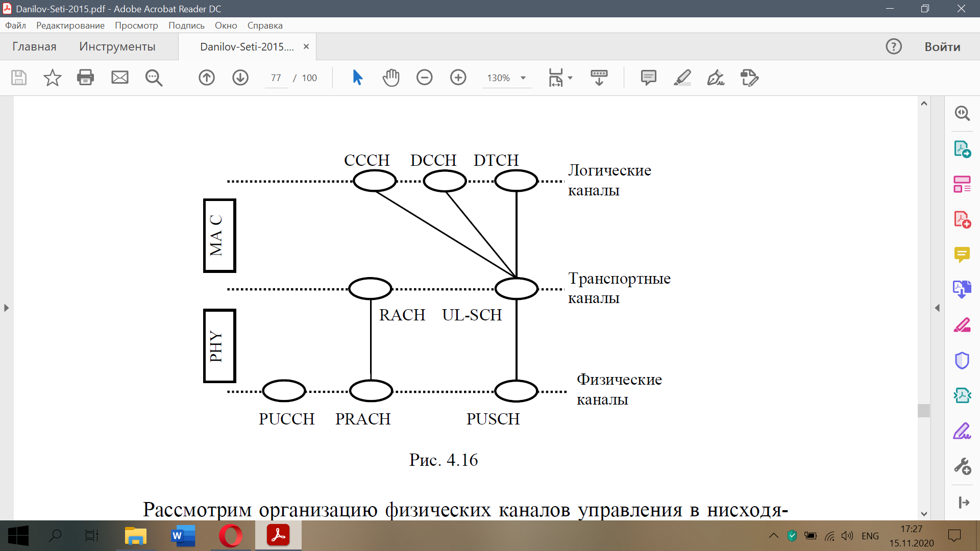Open Task View on the taskbar
Image resolution: width=980 pixels, height=551 pixels.
tap(92, 536)
